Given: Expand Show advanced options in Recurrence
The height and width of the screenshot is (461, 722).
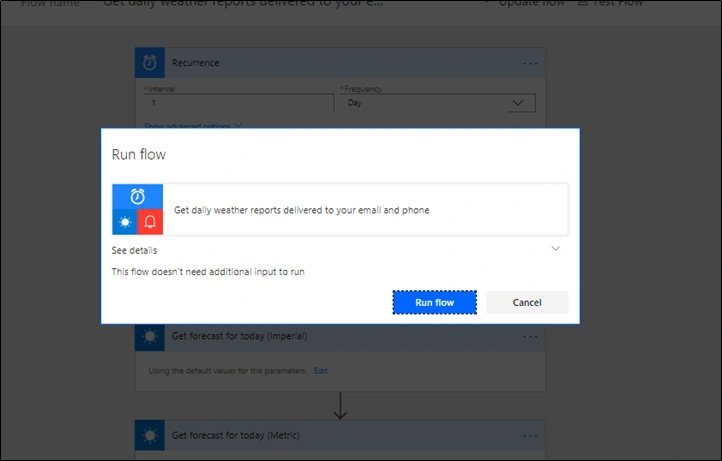Looking at the screenshot, I should click(x=192, y=125).
